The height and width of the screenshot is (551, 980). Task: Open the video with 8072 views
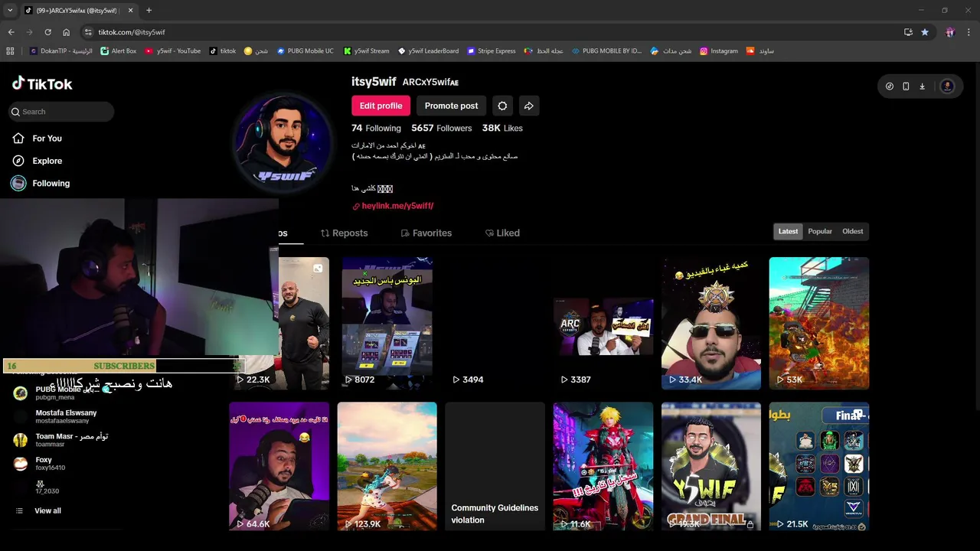(387, 323)
